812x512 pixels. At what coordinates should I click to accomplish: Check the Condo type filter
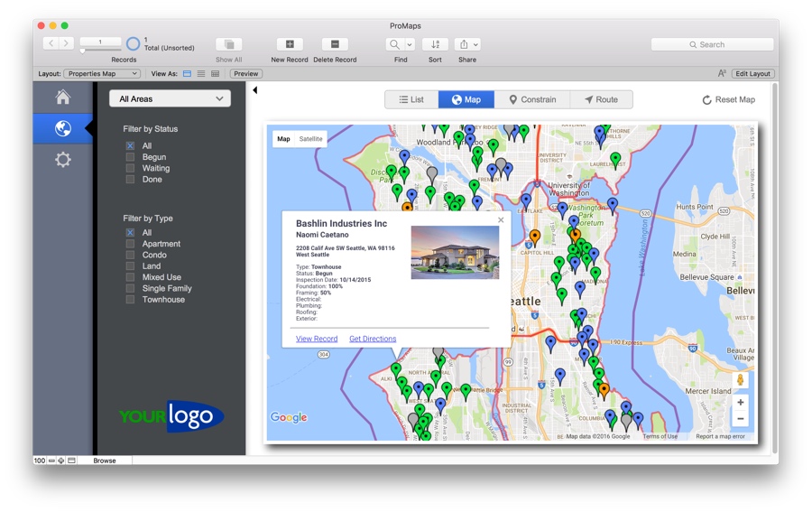tap(130, 255)
